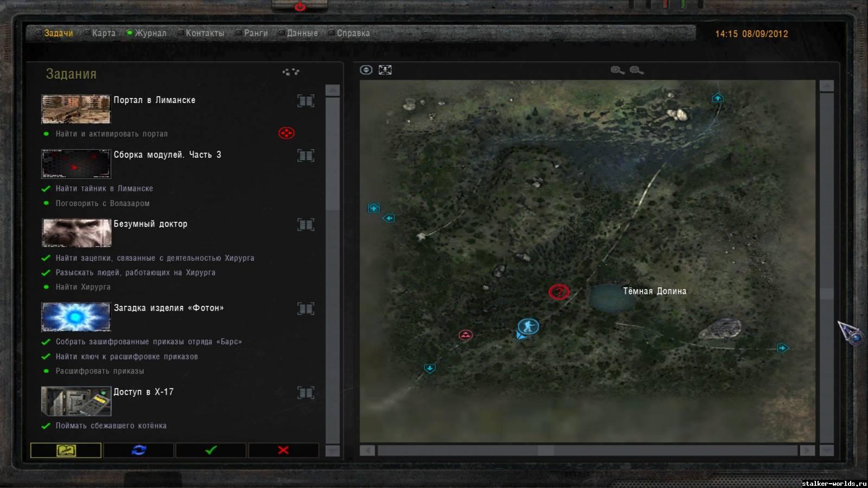Screen dimensions: 868x488
Task: Zoom in on the map
Action: coord(617,70)
